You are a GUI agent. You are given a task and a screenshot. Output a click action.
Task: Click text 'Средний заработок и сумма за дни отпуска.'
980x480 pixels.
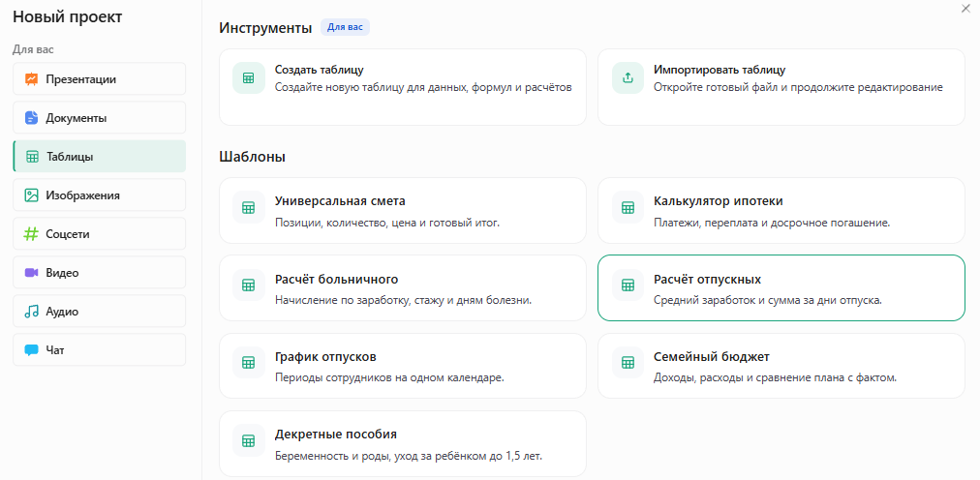pyautogui.click(x=768, y=300)
